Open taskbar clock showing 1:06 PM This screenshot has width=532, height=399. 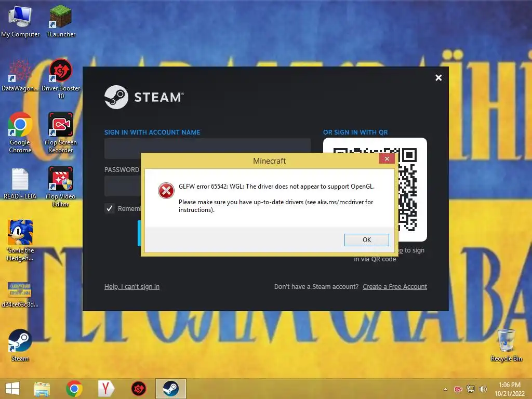tap(509, 389)
